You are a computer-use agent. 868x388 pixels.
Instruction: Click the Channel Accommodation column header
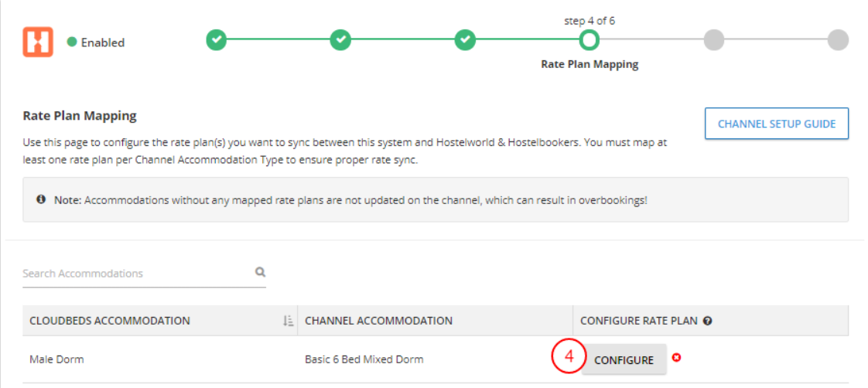tap(379, 321)
